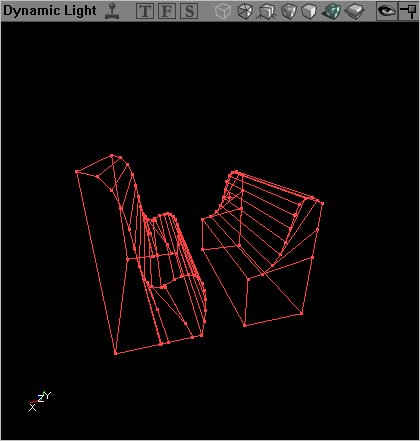The width and height of the screenshot is (420, 441).
Task: Select the plain textured cube icon
Action: (309, 11)
